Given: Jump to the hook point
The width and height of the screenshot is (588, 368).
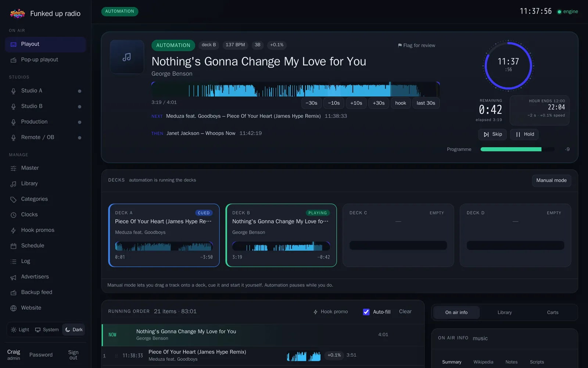Looking at the screenshot, I should pos(401,103).
